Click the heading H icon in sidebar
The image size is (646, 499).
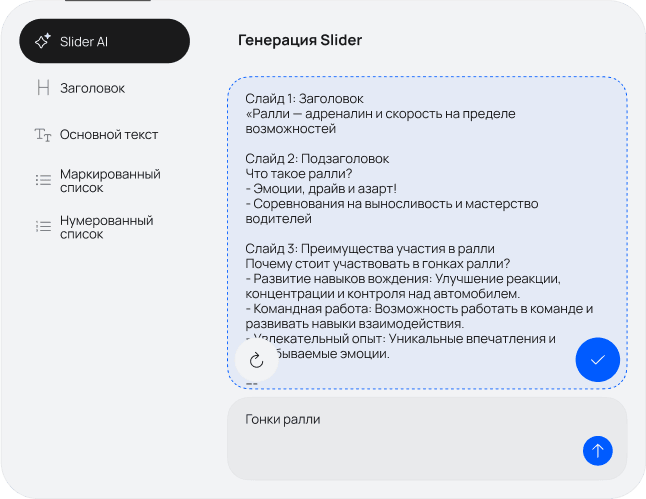pyautogui.click(x=43, y=88)
